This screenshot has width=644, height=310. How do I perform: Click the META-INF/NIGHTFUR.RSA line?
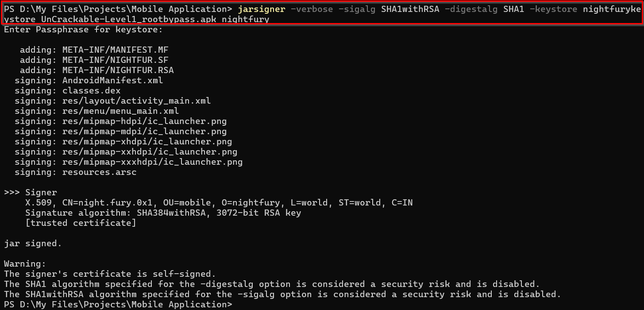[x=118, y=70]
